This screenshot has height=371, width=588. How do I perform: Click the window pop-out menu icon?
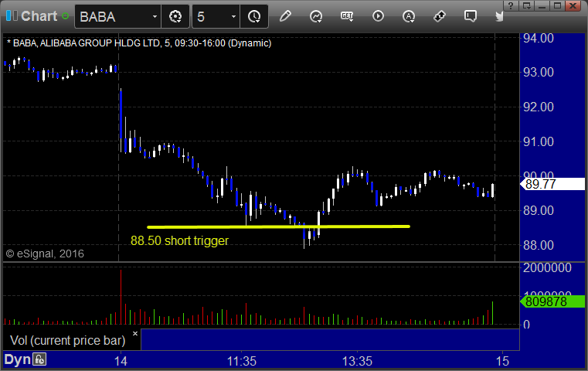(x=526, y=5)
